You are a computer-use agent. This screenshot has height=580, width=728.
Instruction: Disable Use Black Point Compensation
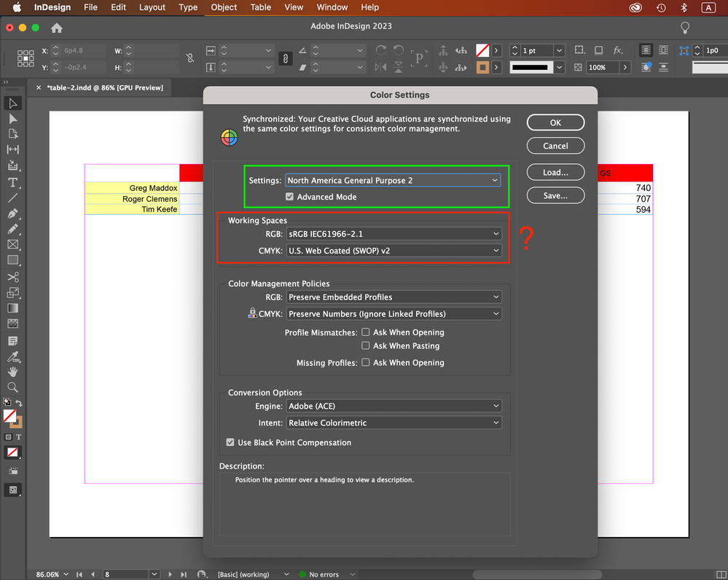click(x=230, y=442)
